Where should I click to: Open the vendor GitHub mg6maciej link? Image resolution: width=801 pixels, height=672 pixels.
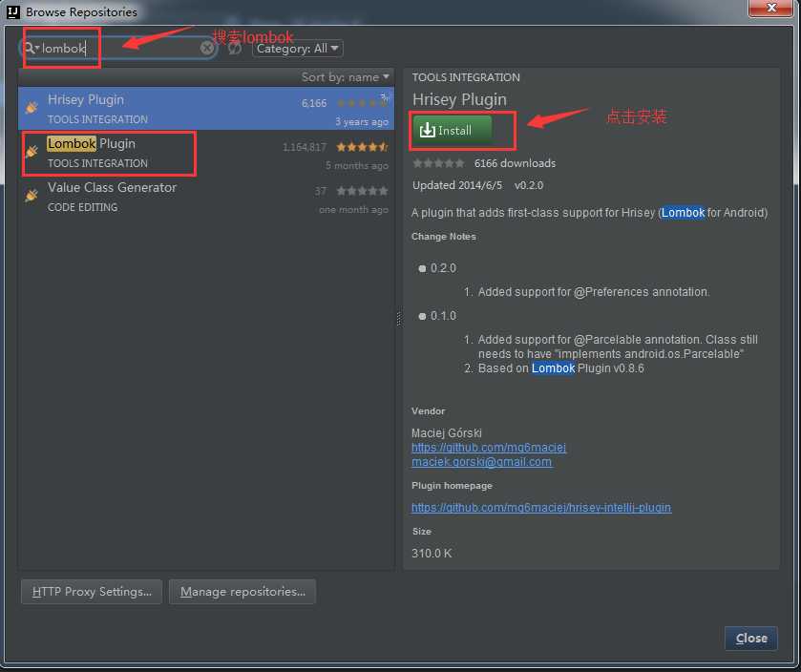click(489, 448)
